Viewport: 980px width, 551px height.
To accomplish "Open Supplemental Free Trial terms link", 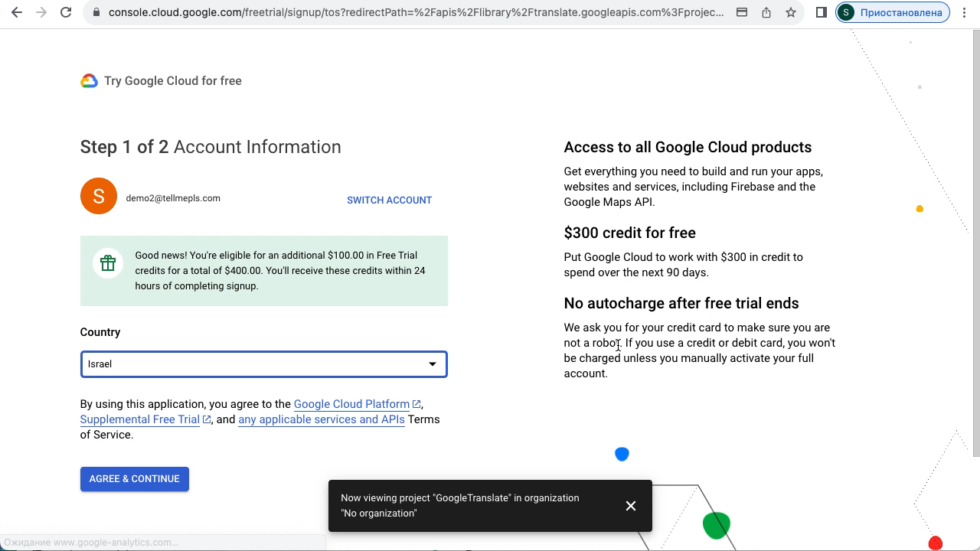I will pos(139,419).
